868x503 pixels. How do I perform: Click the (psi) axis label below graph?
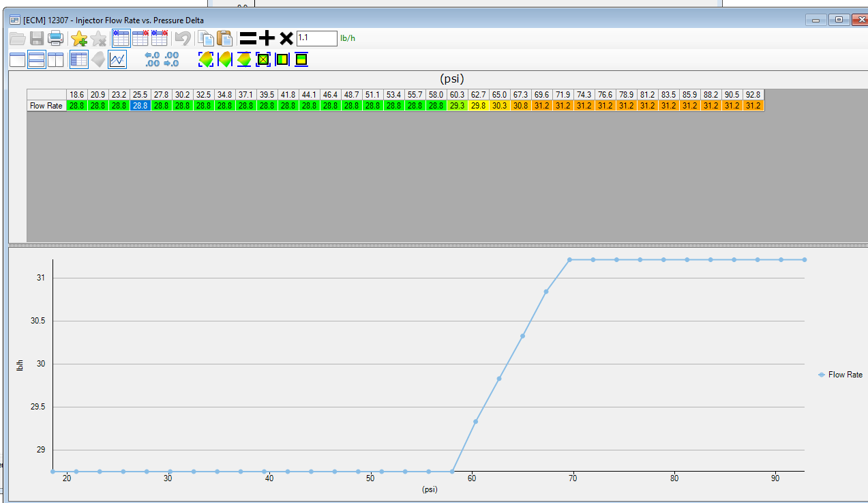[429, 489]
